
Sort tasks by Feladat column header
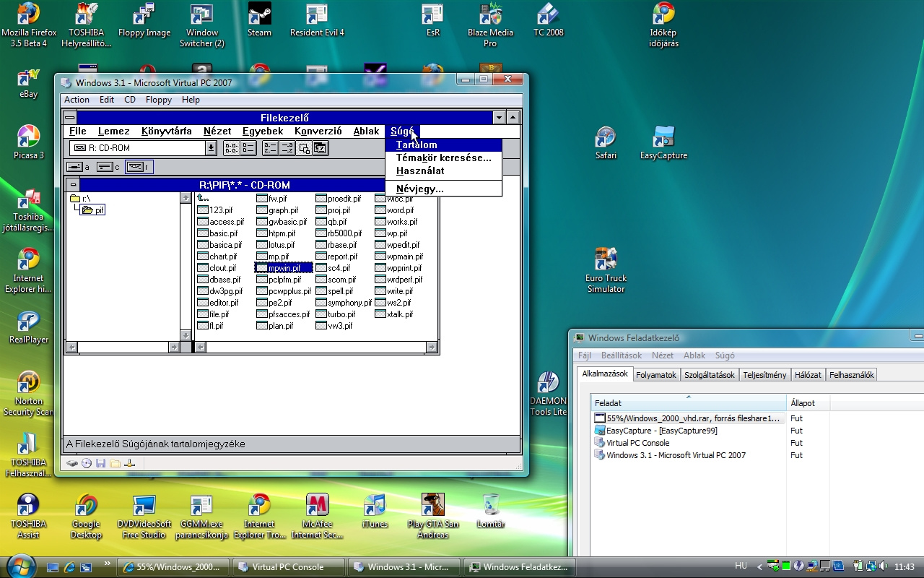(x=689, y=402)
